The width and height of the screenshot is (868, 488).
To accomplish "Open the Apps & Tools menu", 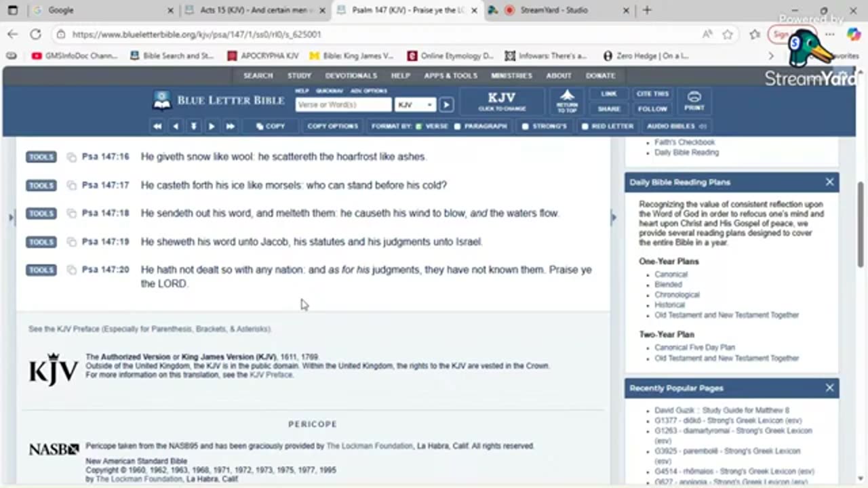I will [450, 76].
